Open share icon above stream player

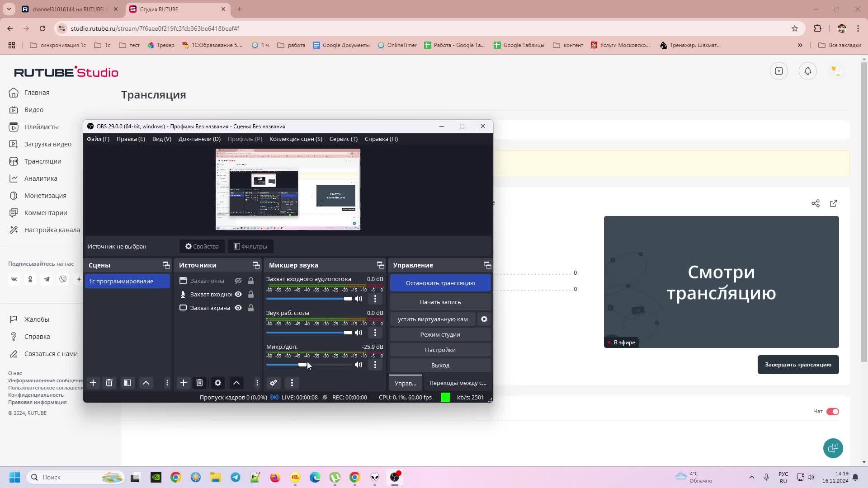[816, 203]
